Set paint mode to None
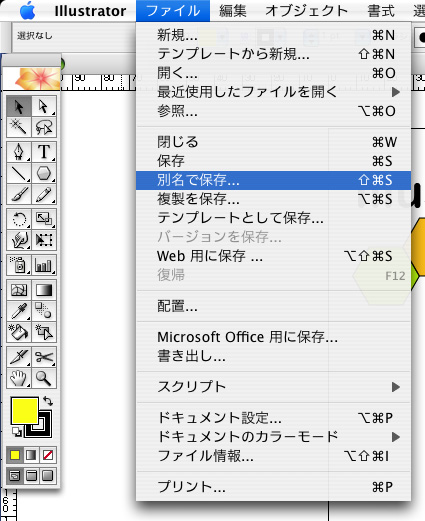The image size is (425, 521). (48, 455)
